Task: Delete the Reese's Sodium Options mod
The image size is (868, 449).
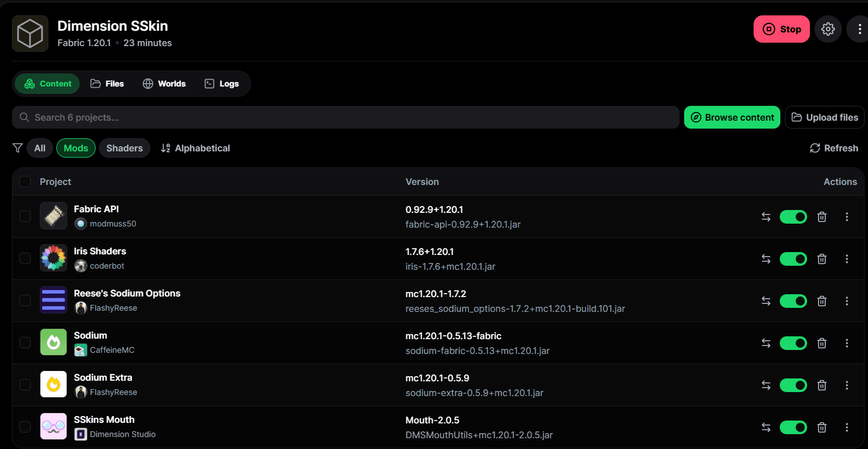Action: [822, 301]
